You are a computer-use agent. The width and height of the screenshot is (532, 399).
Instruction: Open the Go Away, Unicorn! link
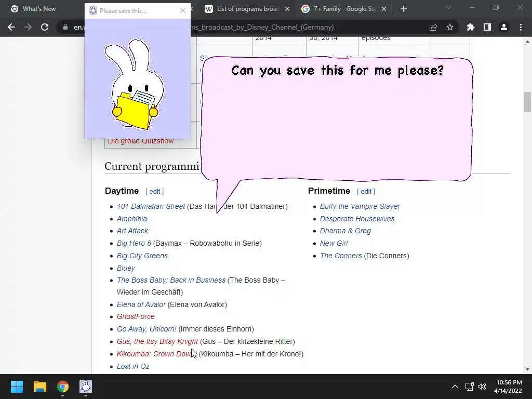[147, 329]
